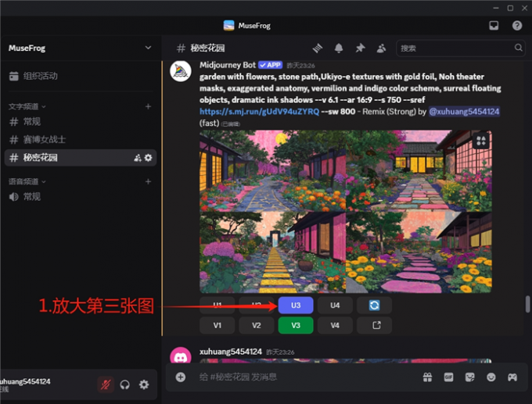Image resolution: width=532 pixels, height=404 pixels.
Task: Open xuhuang5454124 message avatar
Action: point(181,355)
